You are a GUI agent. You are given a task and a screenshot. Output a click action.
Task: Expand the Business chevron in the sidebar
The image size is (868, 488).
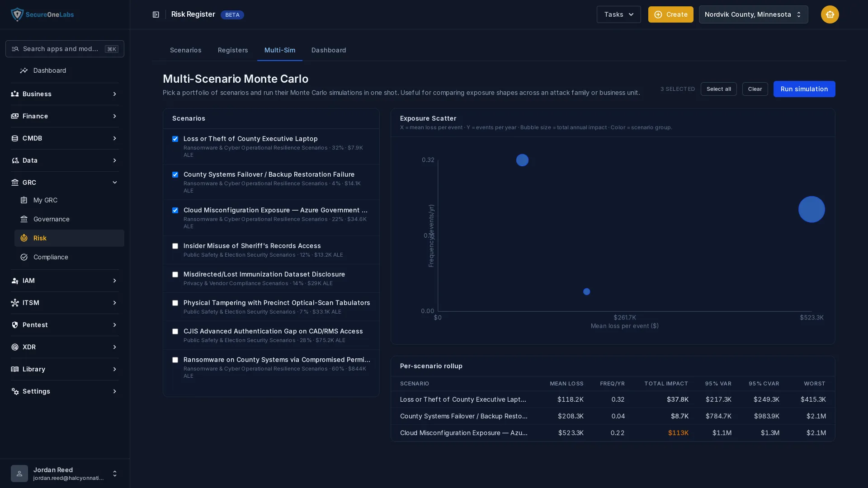(114, 94)
